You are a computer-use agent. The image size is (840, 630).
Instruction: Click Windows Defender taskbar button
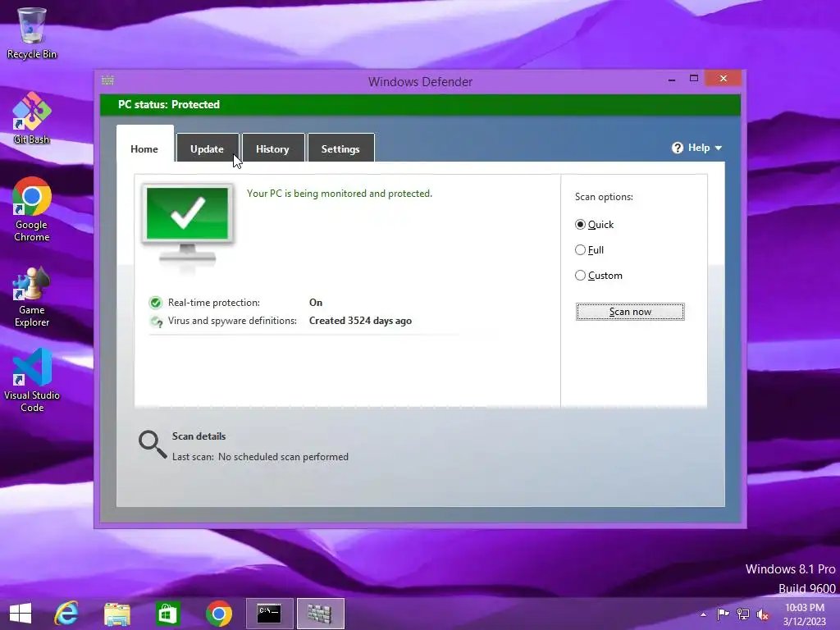tap(320, 614)
